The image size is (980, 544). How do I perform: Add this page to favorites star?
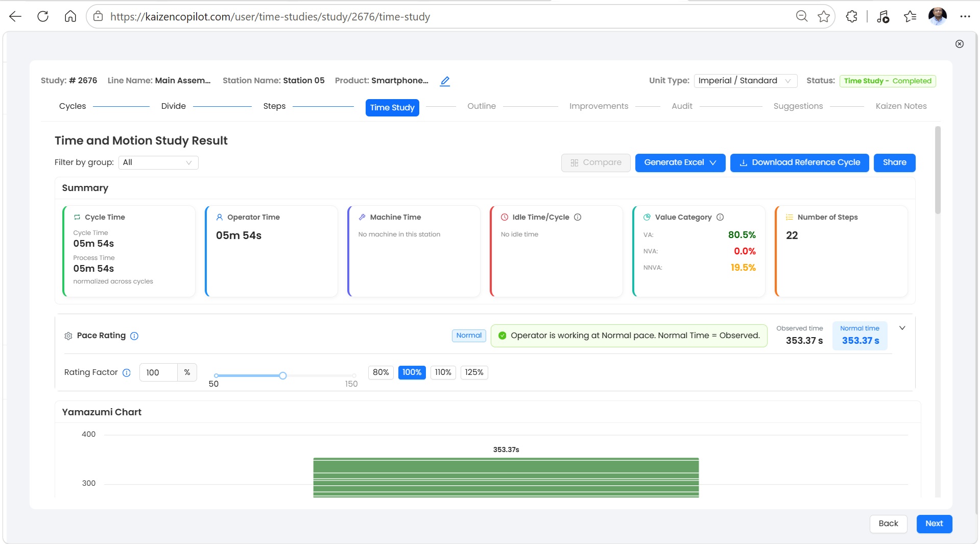824,16
